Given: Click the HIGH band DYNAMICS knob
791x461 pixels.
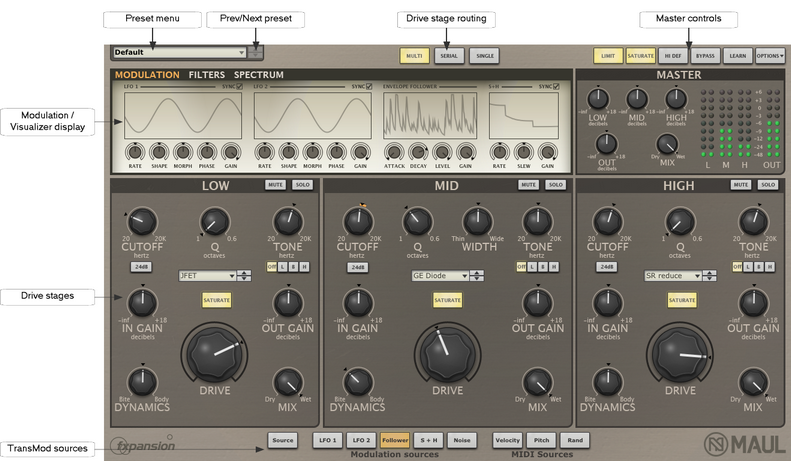Looking at the screenshot, I should (x=608, y=382).
